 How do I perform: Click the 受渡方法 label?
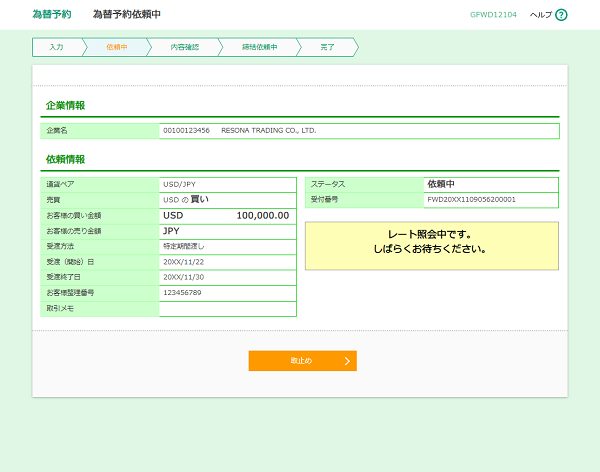[60, 246]
